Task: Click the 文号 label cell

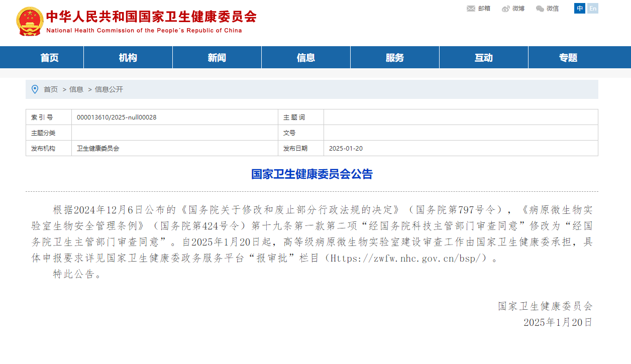Action: (301, 133)
